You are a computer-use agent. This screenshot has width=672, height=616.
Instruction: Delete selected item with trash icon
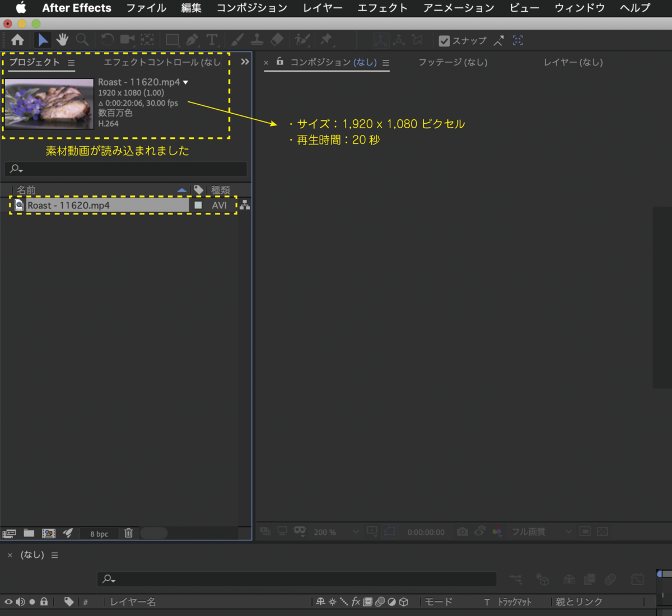tap(129, 533)
